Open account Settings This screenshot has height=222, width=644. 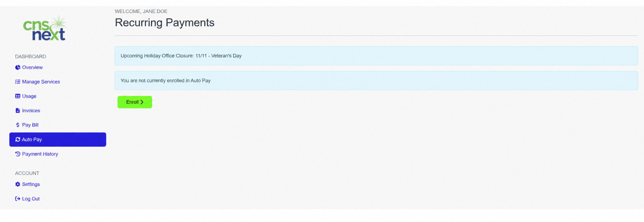coord(31,184)
